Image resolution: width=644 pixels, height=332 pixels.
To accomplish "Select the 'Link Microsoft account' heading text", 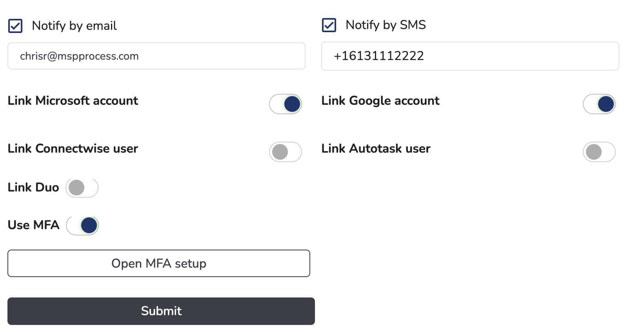I will pyautogui.click(x=73, y=100).
